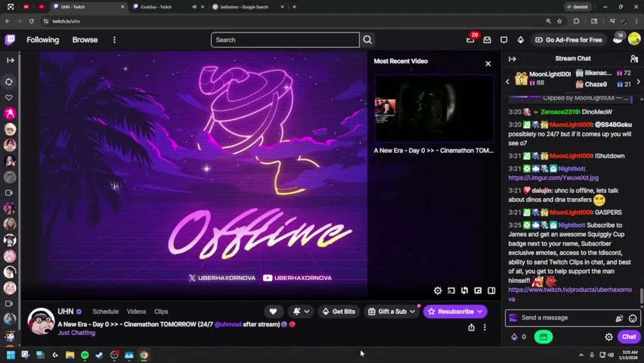Open the speech-bubble icon left of Get Bits in header
Image resolution: width=644 pixels, height=363 pixels.
click(504, 40)
